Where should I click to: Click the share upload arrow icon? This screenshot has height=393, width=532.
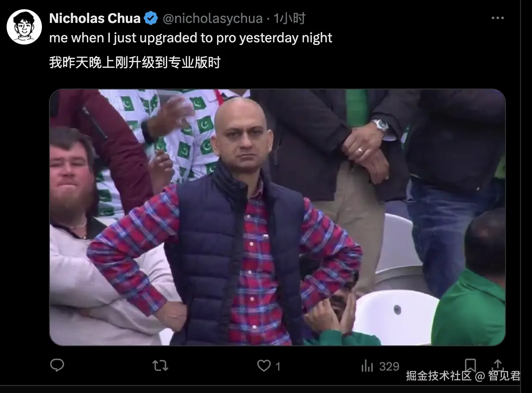(x=498, y=365)
